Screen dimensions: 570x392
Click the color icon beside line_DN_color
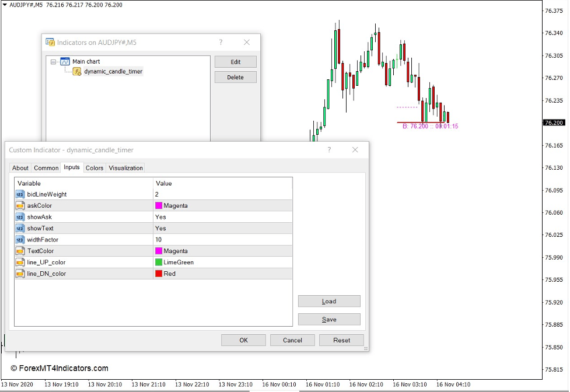(x=19, y=274)
